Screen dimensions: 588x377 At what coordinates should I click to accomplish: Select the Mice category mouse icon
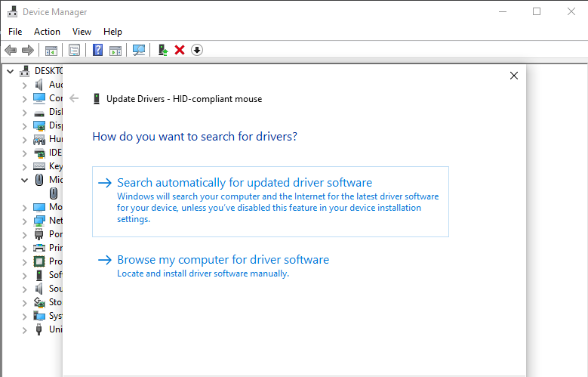(x=39, y=180)
